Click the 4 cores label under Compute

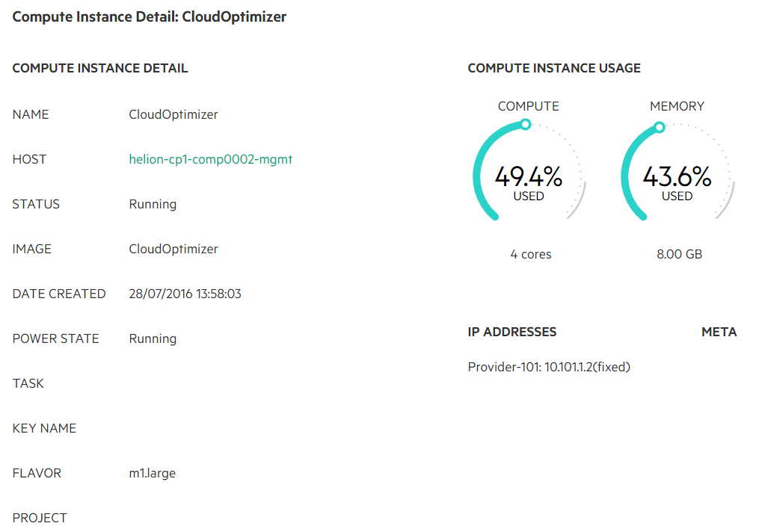(531, 254)
